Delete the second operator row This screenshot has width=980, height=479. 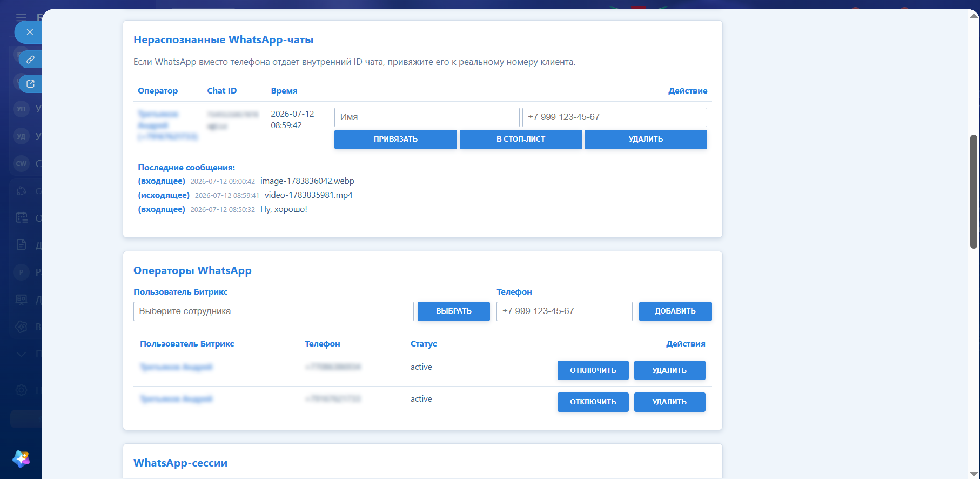[x=670, y=402]
